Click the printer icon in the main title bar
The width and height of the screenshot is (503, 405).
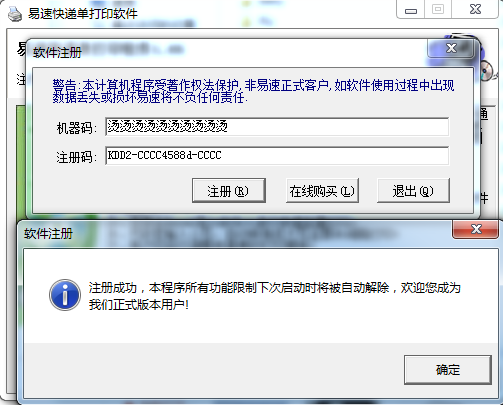click(x=15, y=14)
